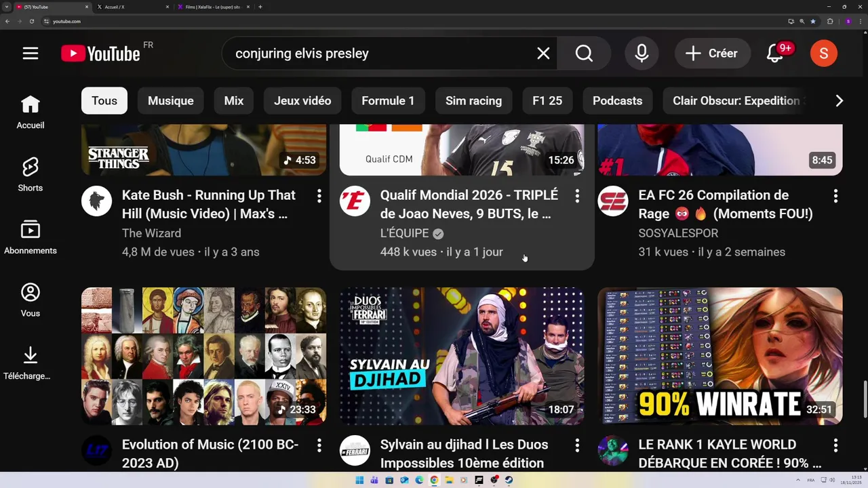The height and width of the screenshot is (488, 868).
Task: Bookmark this page with the star
Action: (813, 21)
